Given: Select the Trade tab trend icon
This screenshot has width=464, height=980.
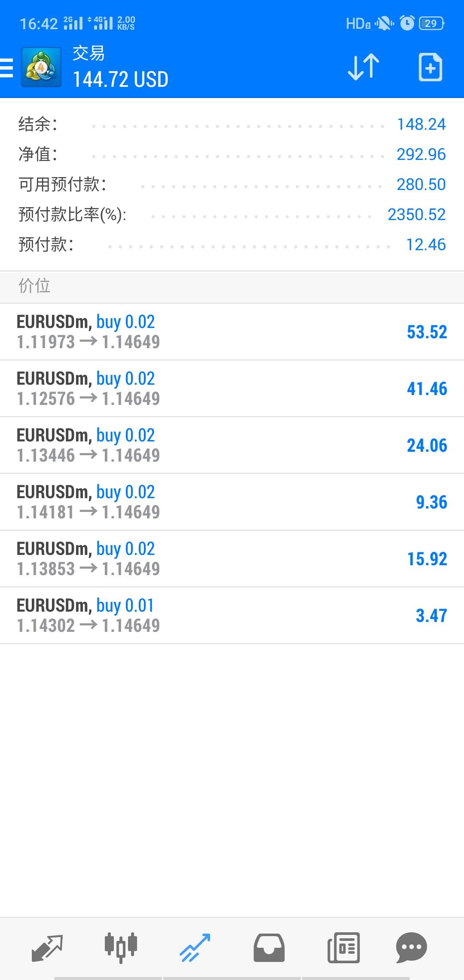Looking at the screenshot, I should [195, 948].
